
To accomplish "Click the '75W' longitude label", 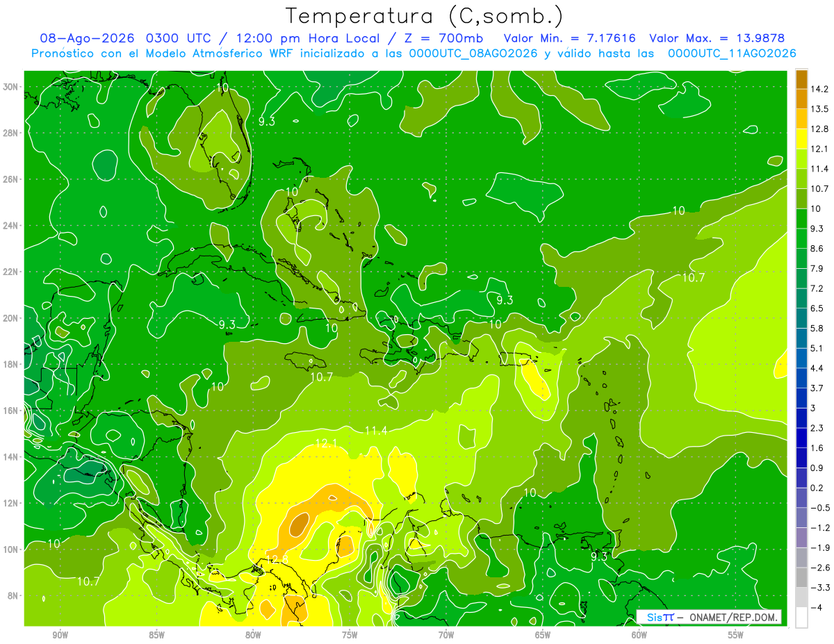I will click(350, 635).
